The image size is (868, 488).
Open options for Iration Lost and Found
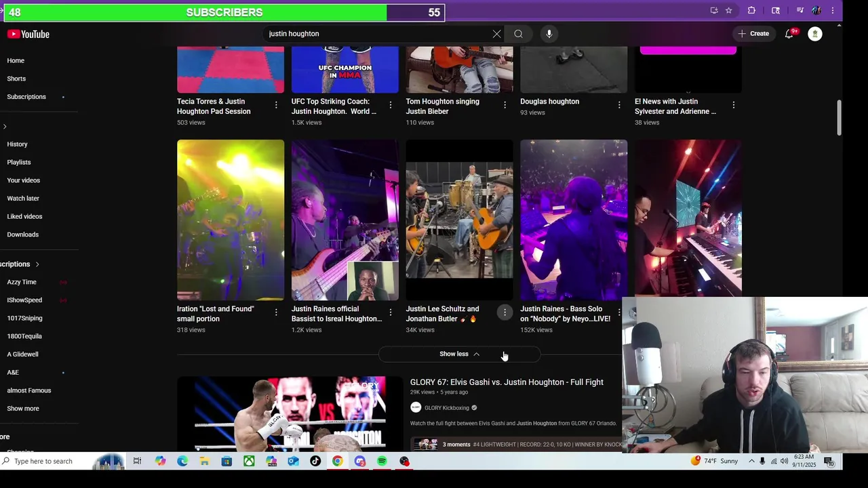[276, 312]
